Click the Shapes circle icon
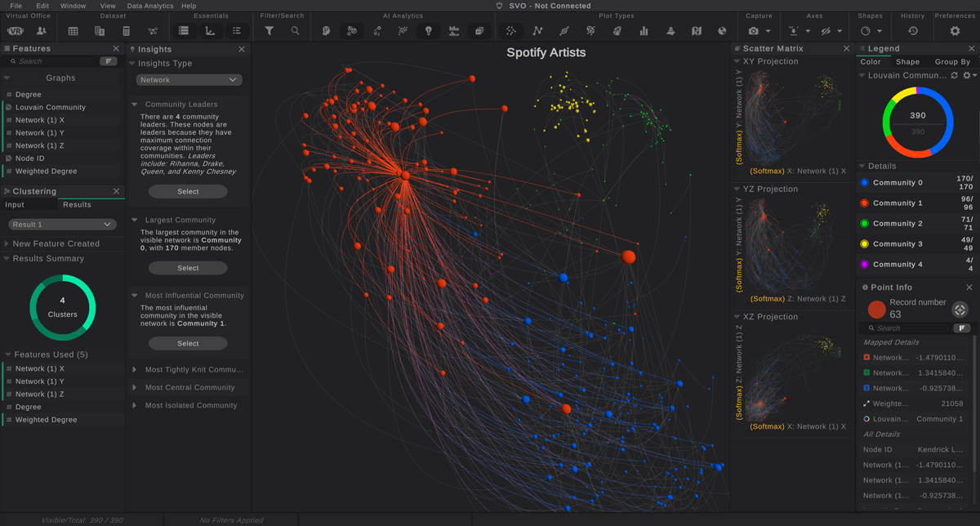Viewport: 980px width, 526px height. [x=866, y=31]
